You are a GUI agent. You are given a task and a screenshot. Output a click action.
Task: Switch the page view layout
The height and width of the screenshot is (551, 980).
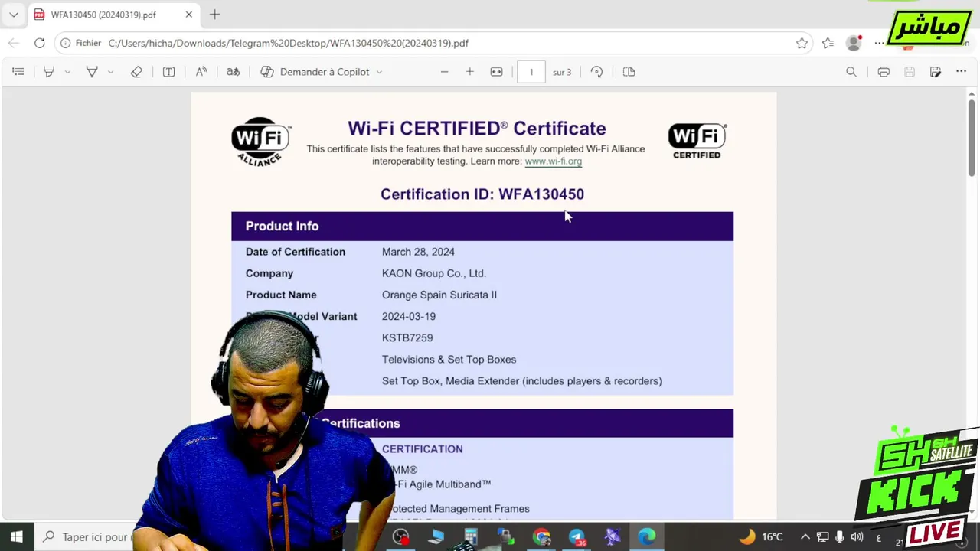(x=629, y=72)
